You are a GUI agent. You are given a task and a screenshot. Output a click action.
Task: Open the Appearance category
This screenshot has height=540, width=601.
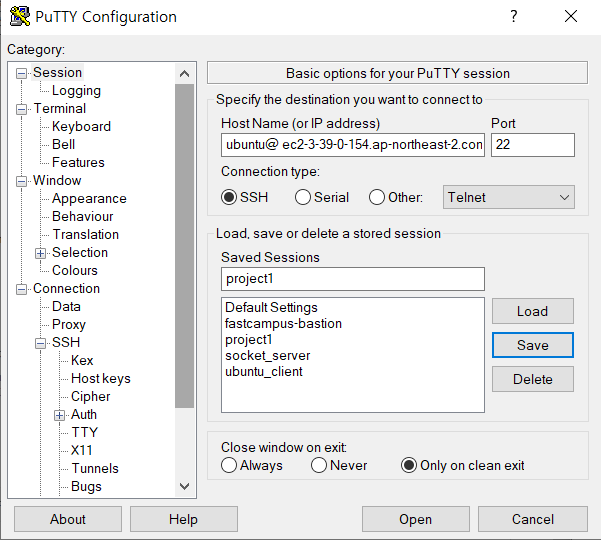click(89, 199)
